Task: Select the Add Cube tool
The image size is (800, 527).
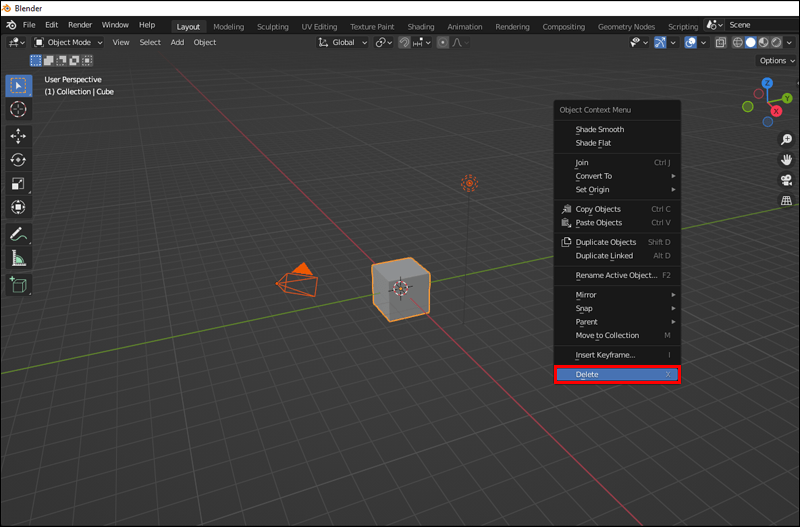Action: [18, 285]
